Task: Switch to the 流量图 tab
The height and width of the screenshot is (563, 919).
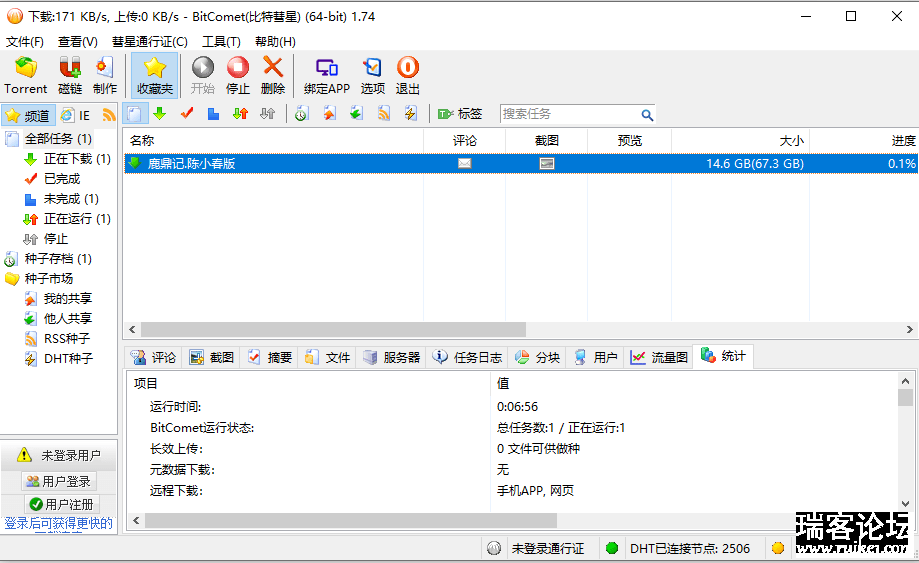Action: [659, 357]
